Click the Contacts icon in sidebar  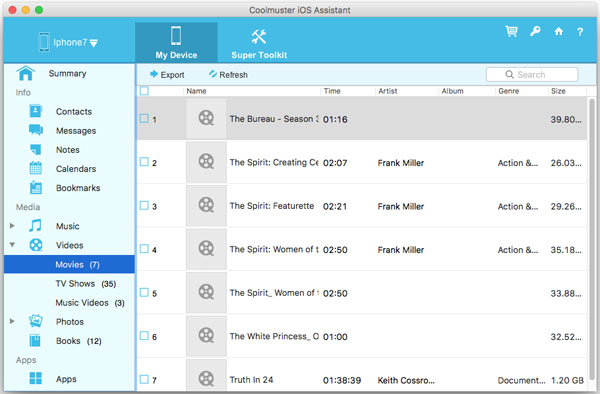[x=36, y=111]
